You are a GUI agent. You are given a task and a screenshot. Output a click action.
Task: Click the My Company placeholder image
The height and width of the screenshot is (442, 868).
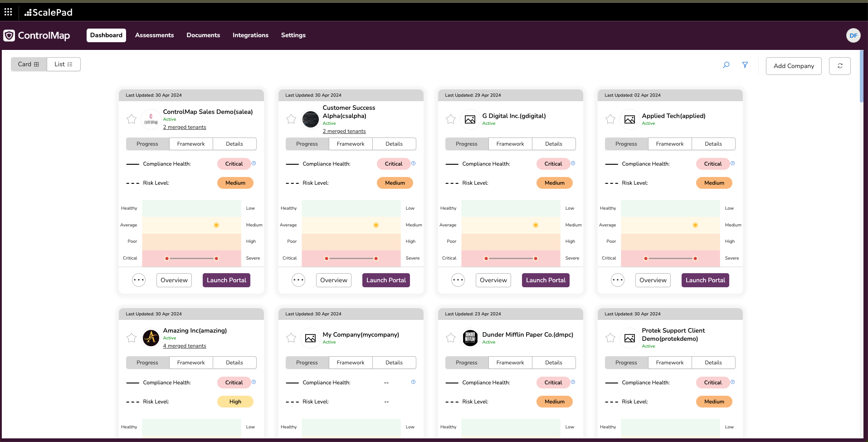[311, 338]
